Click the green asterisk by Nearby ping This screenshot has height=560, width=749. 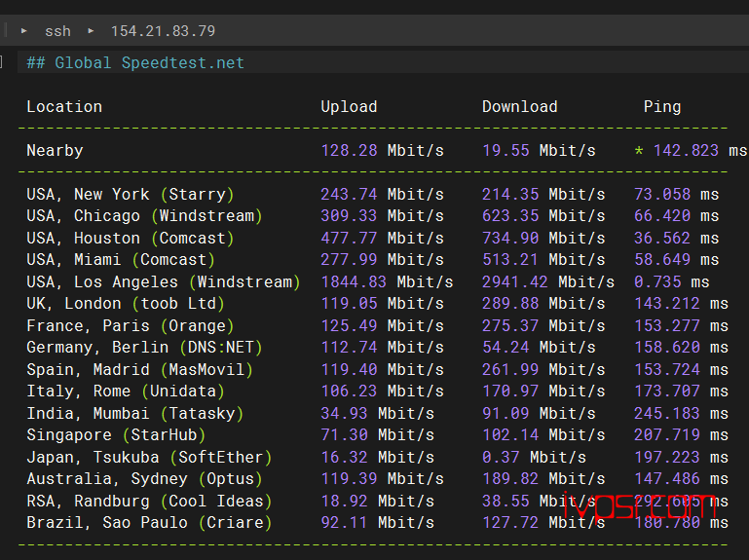(x=639, y=151)
